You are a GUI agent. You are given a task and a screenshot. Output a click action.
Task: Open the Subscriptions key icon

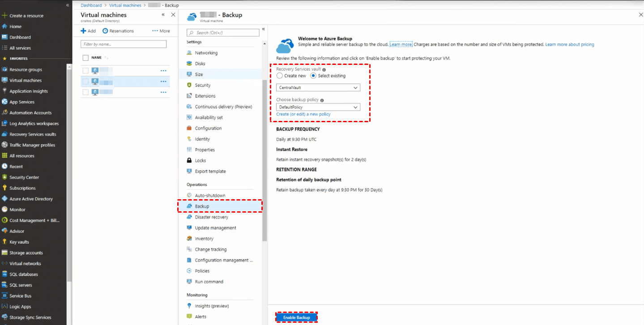coord(4,188)
